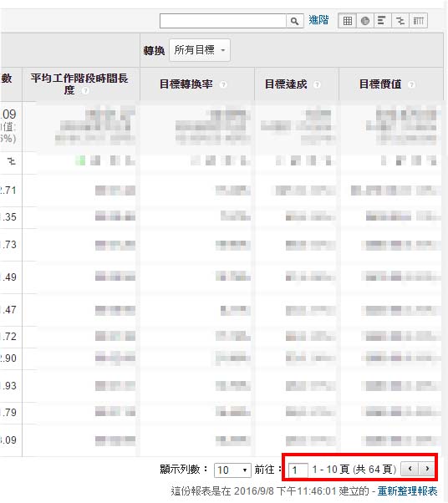448x503 pixels.
Task: Switch to pie chart percentage view
Action: tap(365, 21)
